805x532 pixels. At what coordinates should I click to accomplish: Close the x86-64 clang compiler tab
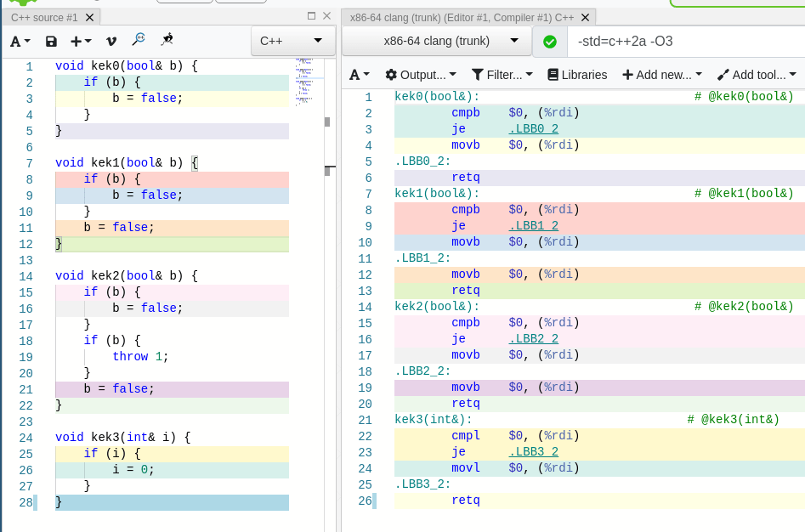pyautogui.click(x=586, y=17)
